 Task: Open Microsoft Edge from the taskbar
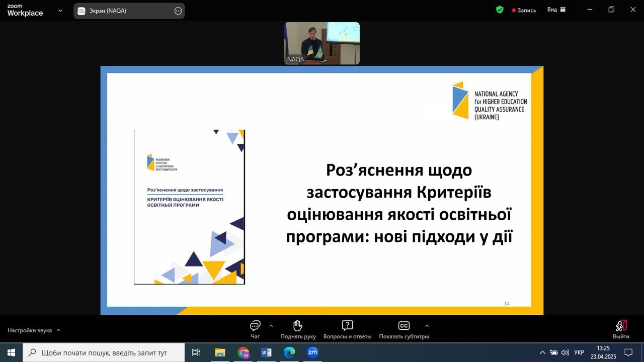[289, 352]
